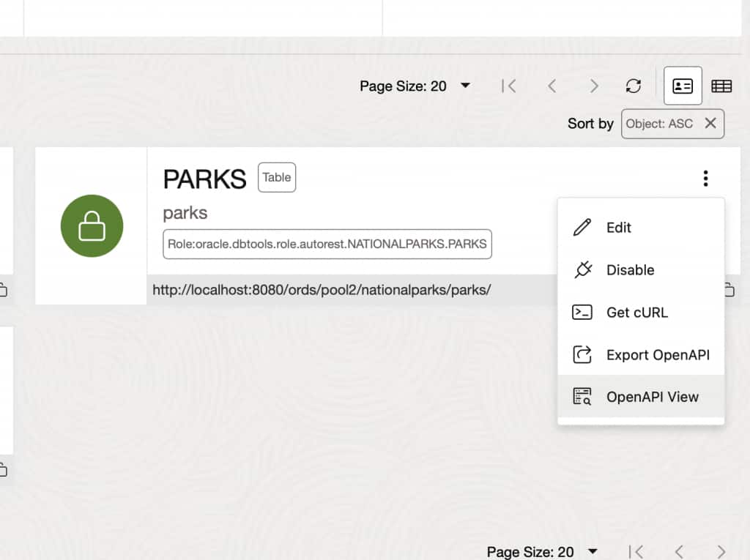Image resolution: width=750 pixels, height=560 pixels.
Task: Click the Table badge next to PARKS
Action: tap(276, 177)
